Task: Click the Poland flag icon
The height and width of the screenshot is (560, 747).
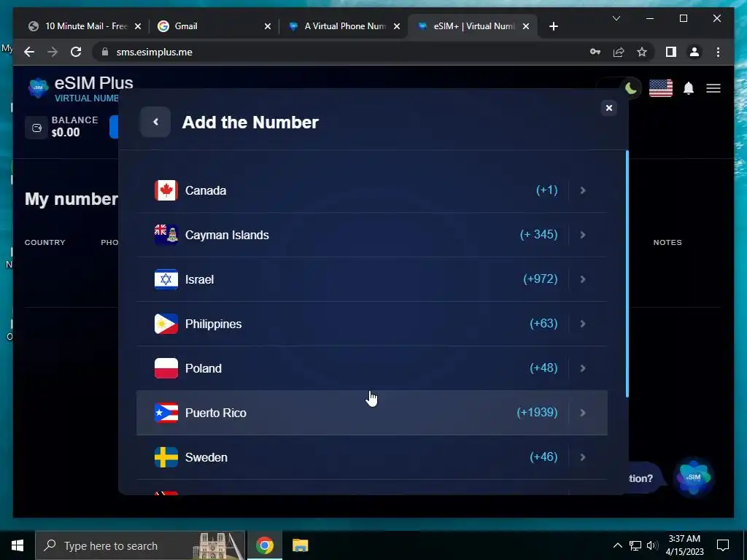Action: [166, 368]
